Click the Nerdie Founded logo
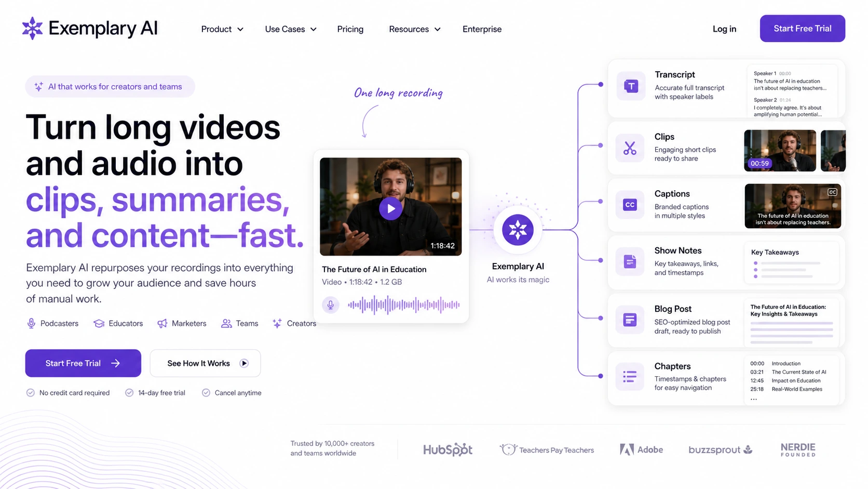868x489 pixels. 798,450
